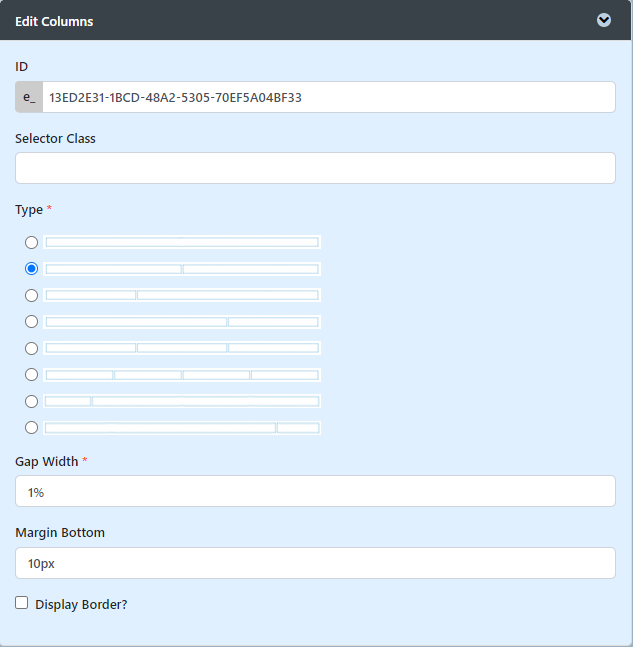Select the four equal columns radio button

[x=32, y=375]
